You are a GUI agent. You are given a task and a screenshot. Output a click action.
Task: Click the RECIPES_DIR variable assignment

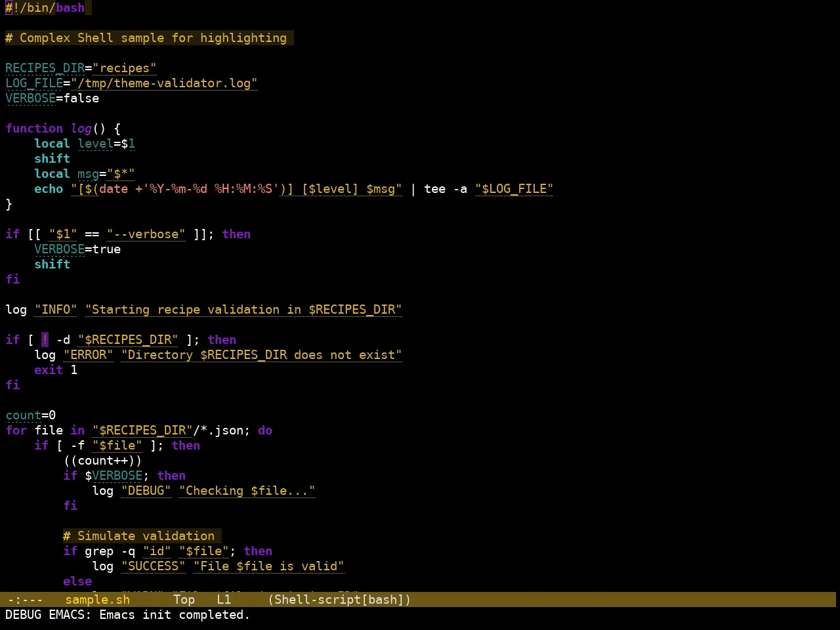(x=81, y=68)
